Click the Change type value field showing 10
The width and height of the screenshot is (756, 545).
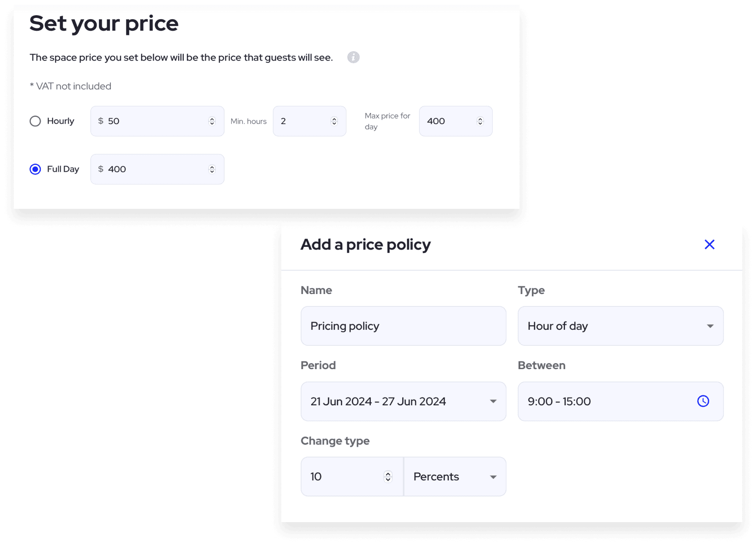(x=344, y=477)
